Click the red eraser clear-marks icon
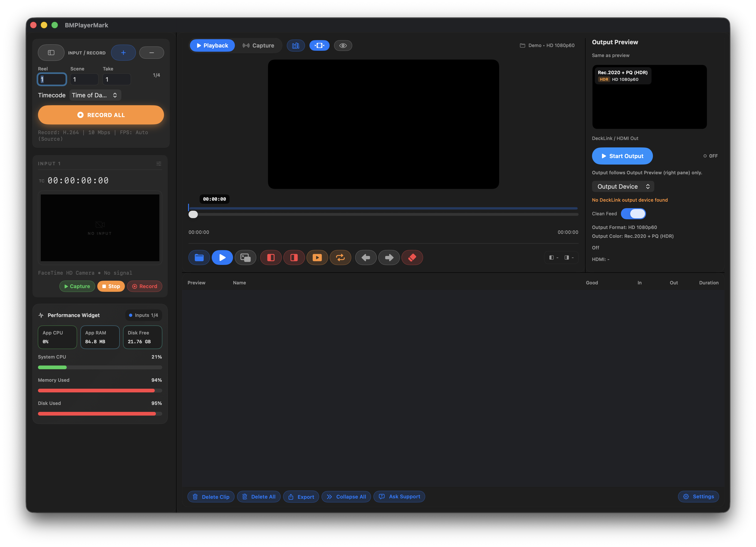This screenshot has height=547, width=756. click(412, 258)
